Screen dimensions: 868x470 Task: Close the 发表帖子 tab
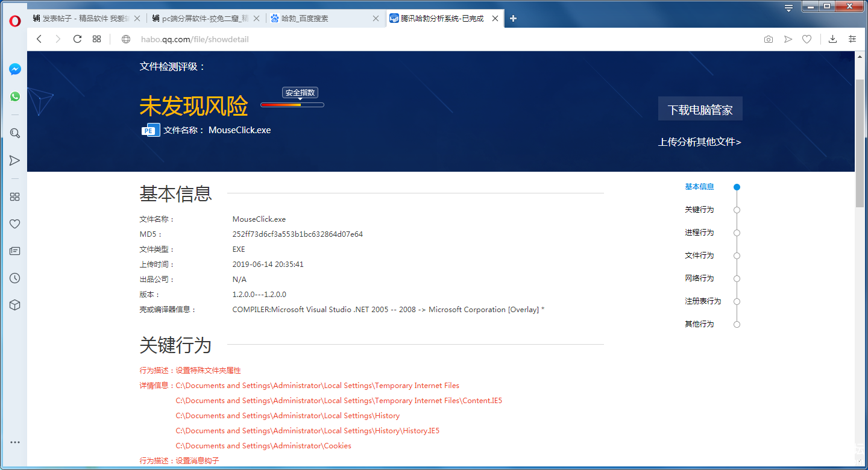click(x=137, y=19)
